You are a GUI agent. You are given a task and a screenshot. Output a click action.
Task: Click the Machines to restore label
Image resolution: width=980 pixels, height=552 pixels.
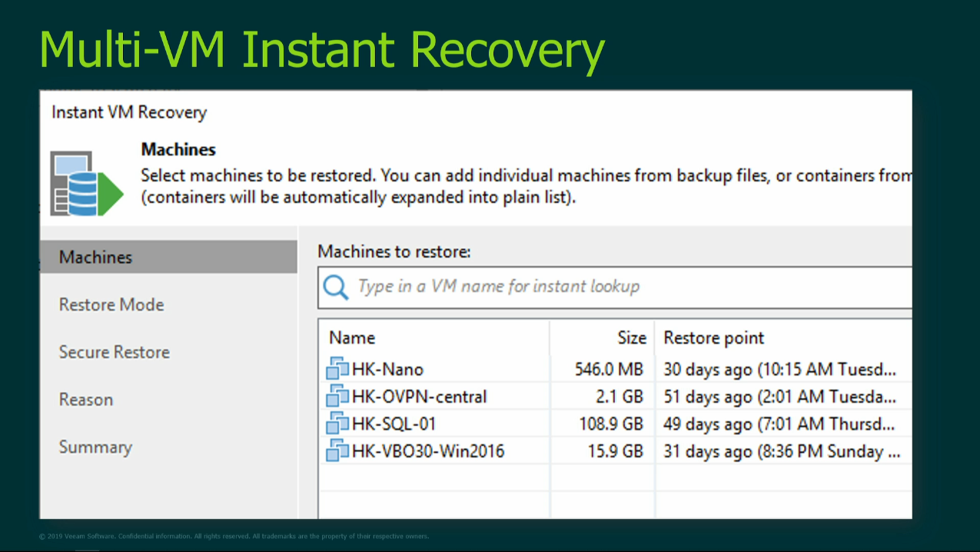(394, 251)
